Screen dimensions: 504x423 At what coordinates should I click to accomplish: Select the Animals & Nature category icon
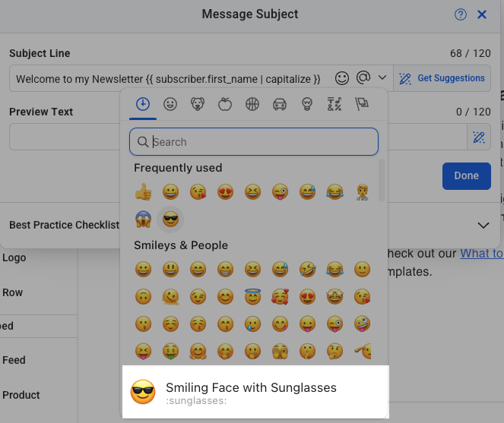tap(198, 105)
